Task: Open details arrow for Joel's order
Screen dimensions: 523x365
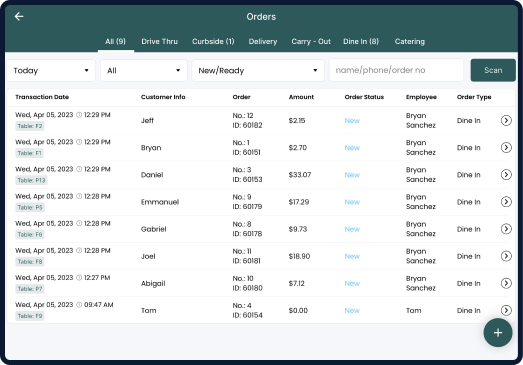Action: click(x=506, y=256)
